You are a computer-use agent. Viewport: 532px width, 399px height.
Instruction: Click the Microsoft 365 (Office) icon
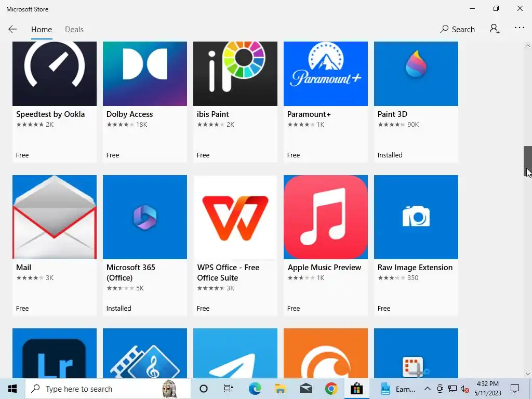pos(145,217)
